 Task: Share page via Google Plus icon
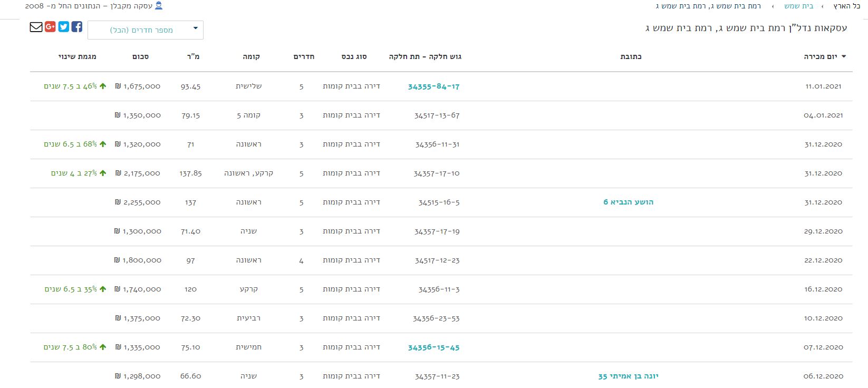pyautogui.click(x=50, y=27)
